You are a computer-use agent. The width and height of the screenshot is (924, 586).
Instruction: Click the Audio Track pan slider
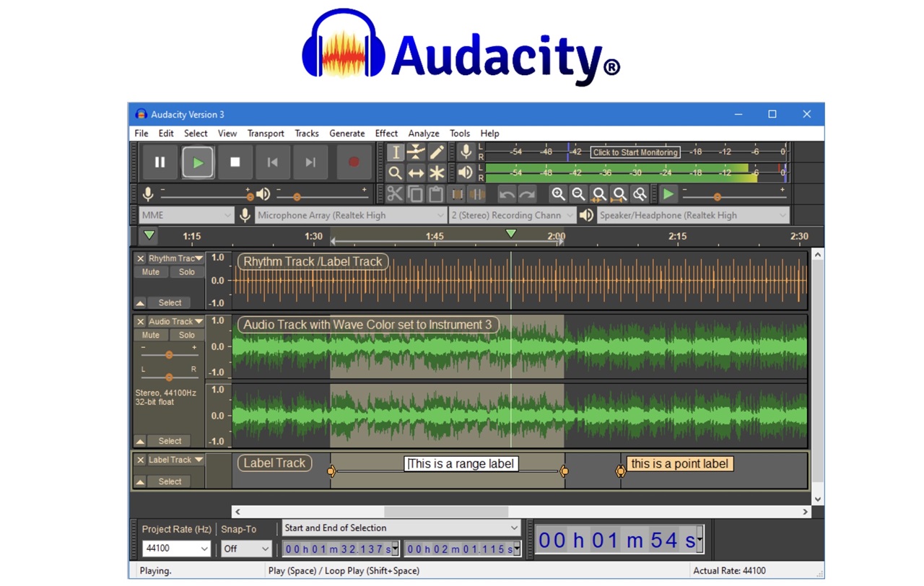click(169, 377)
